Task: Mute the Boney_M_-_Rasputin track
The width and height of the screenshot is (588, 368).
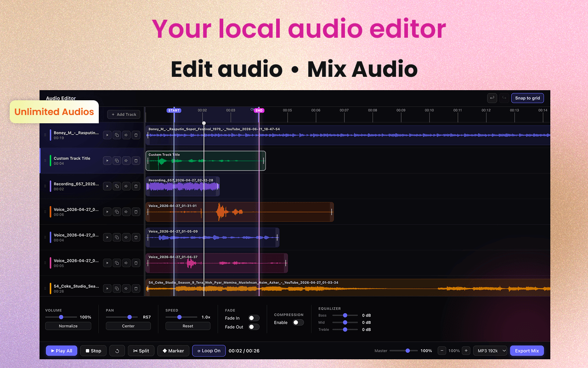Action: click(x=126, y=135)
